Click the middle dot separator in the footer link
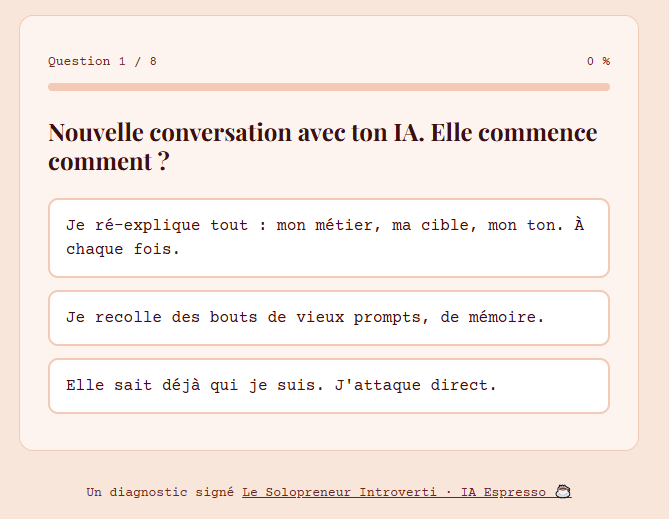The width and height of the screenshot is (669, 519). coord(448,492)
